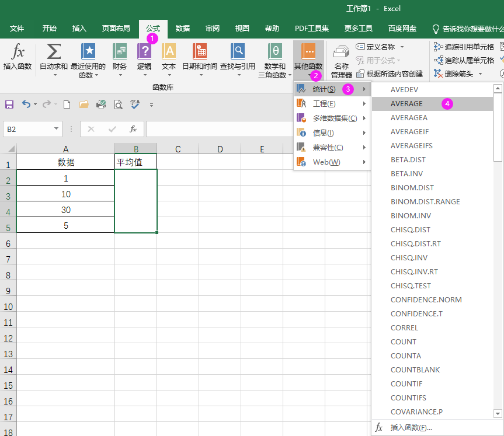Choose AVERAGEIF in the function list
Screen dimensions: 504x436
point(432,132)
